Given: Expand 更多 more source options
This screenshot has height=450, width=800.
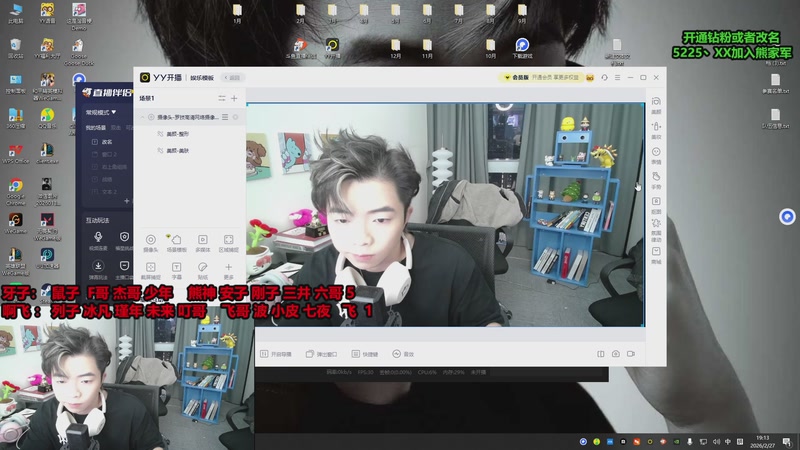Looking at the screenshot, I should [228, 268].
